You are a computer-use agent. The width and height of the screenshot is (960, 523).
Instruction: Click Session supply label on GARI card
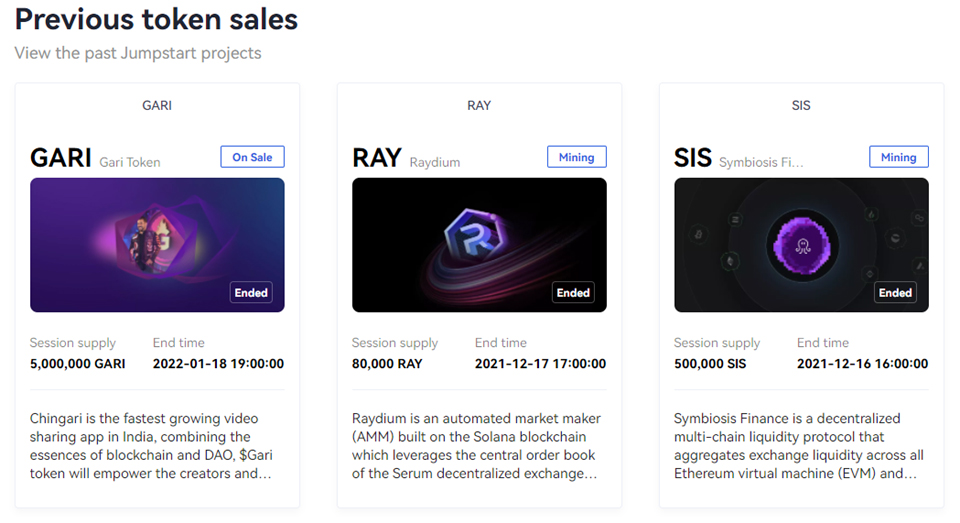73,343
